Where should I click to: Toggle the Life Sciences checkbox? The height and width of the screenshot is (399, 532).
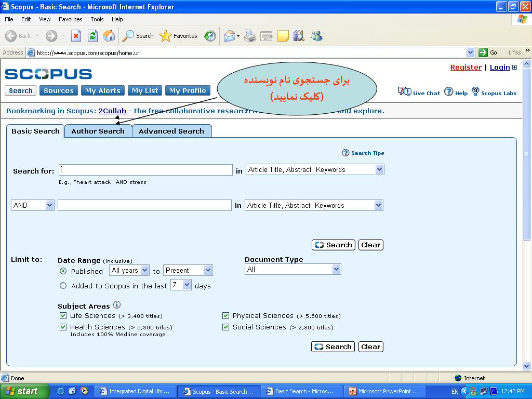(63, 315)
